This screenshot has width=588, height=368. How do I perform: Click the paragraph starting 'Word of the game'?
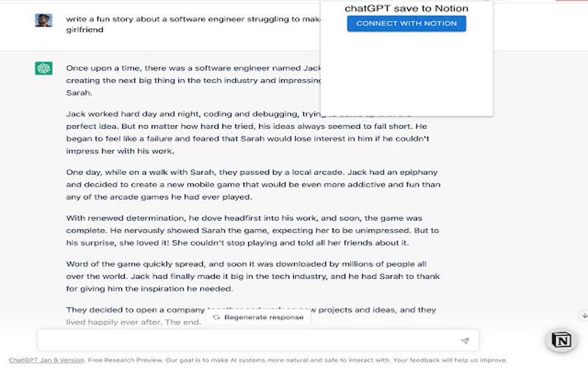(x=252, y=276)
